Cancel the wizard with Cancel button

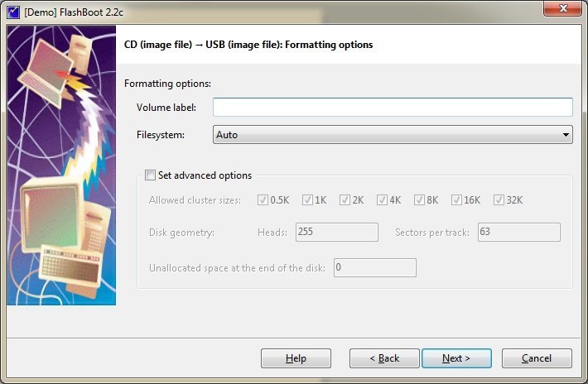537,358
